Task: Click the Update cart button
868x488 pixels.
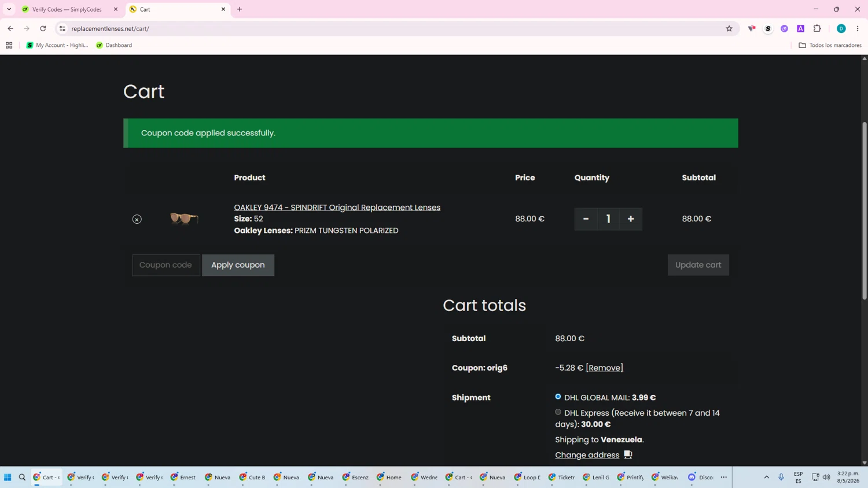Action: click(698, 265)
